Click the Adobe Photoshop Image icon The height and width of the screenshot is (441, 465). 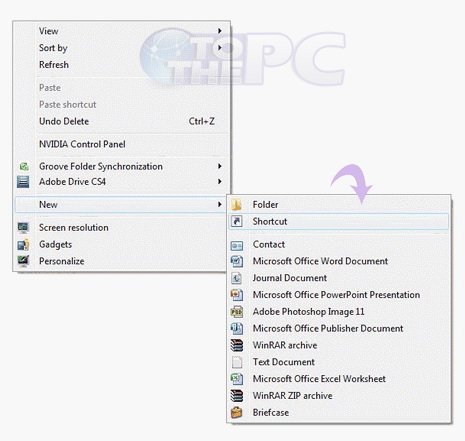pos(237,312)
